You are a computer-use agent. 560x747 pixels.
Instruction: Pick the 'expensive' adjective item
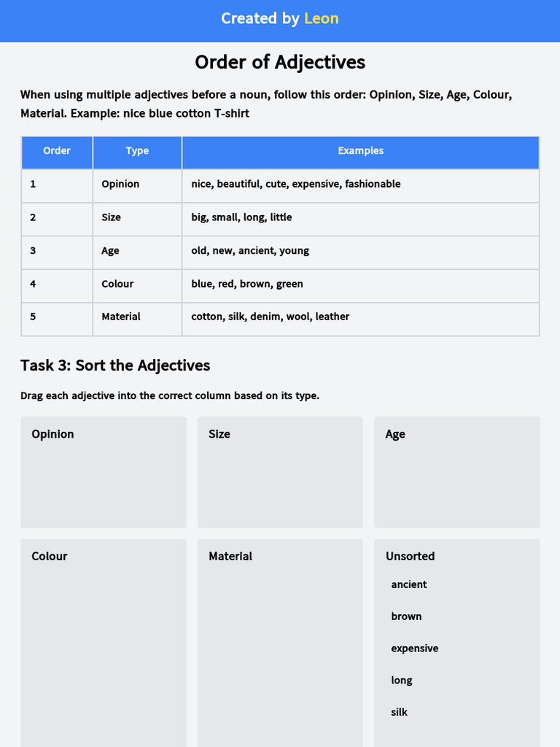[x=414, y=649]
